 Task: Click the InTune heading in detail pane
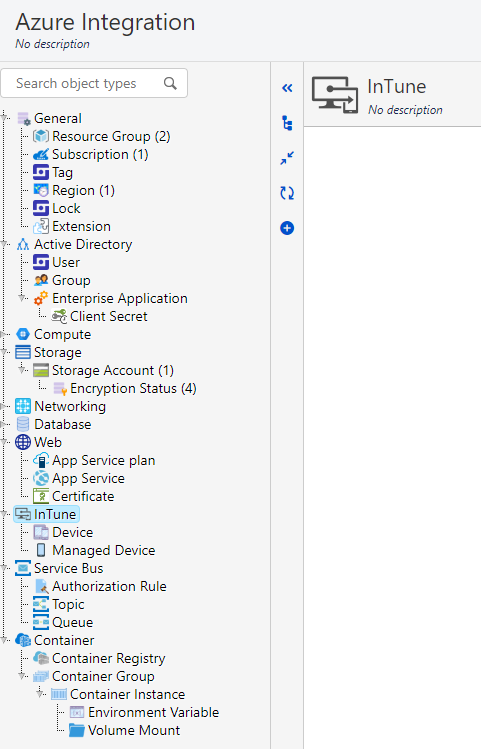[x=396, y=86]
